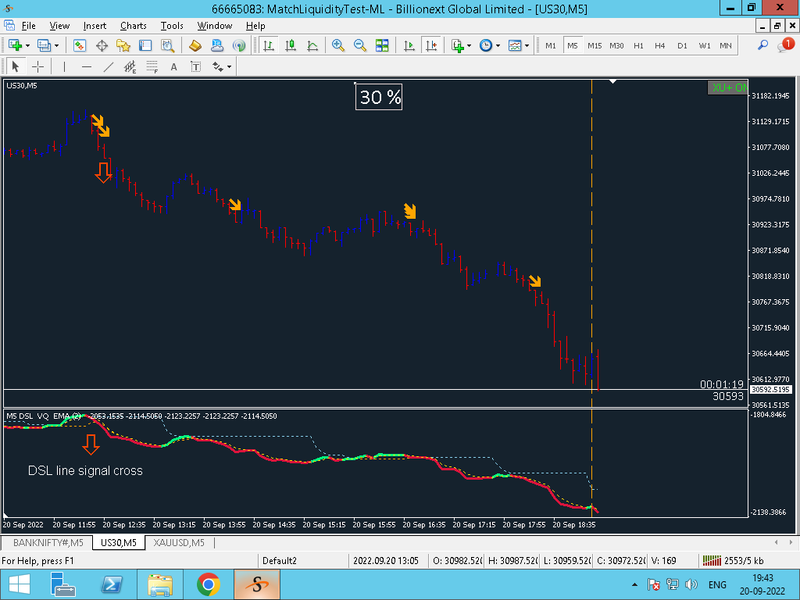Viewport: 800px width, 600px height.
Task: Open the New Chart tool
Action: (15, 45)
